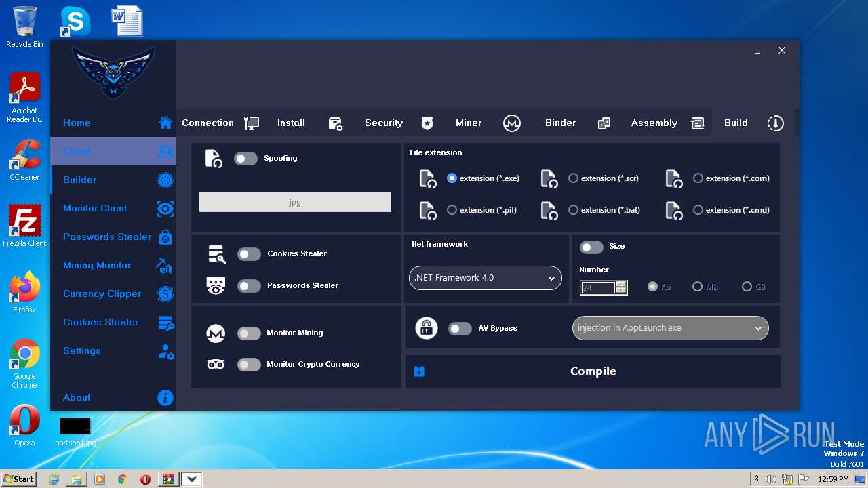
Task: Click the file icon beside Spoofing
Action: coord(214,159)
